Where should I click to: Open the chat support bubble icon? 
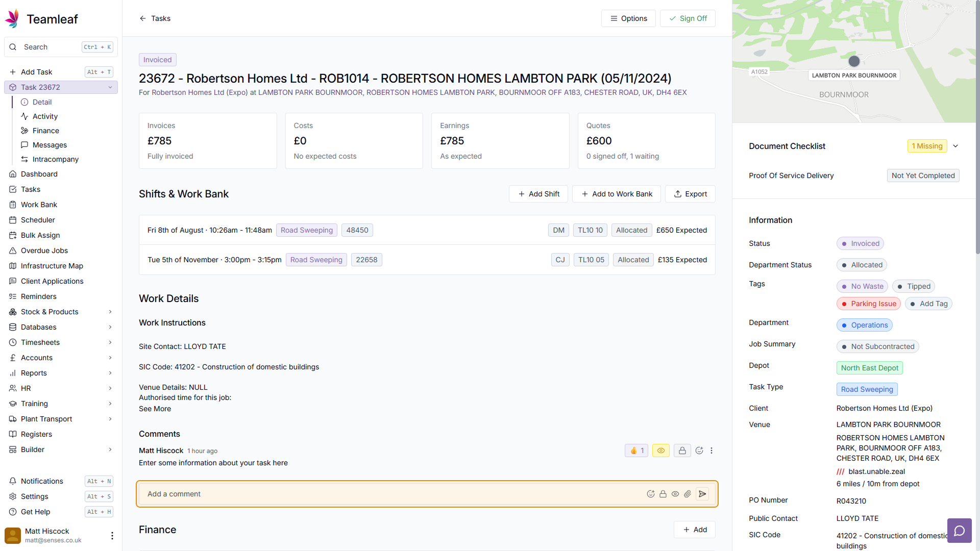960,531
